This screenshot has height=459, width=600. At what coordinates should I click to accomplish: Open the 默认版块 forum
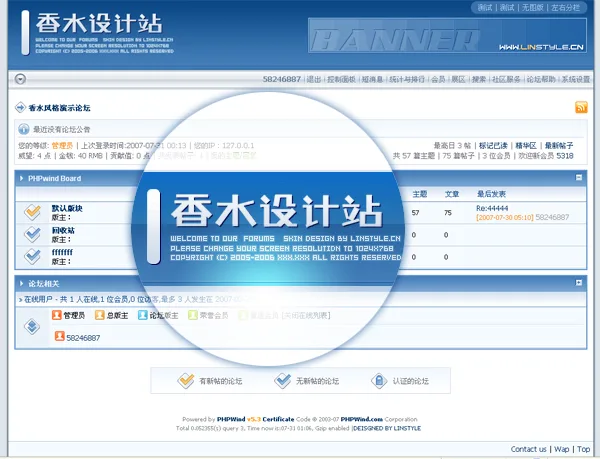click(67, 208)
